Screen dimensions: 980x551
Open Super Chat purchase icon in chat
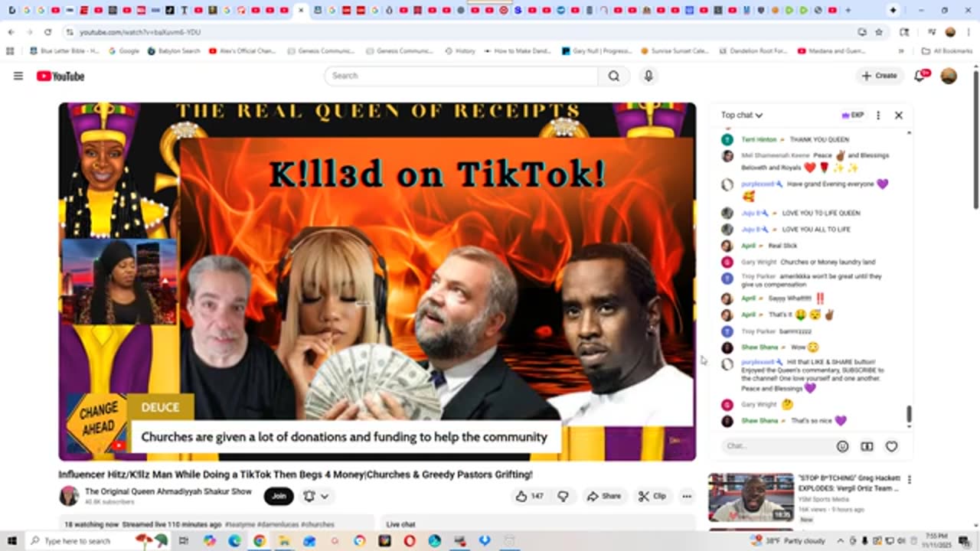click(867, 446)
